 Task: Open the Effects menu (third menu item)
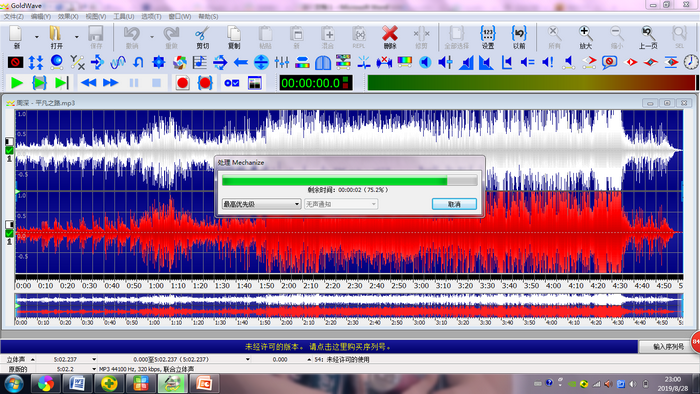pos(68,17)
